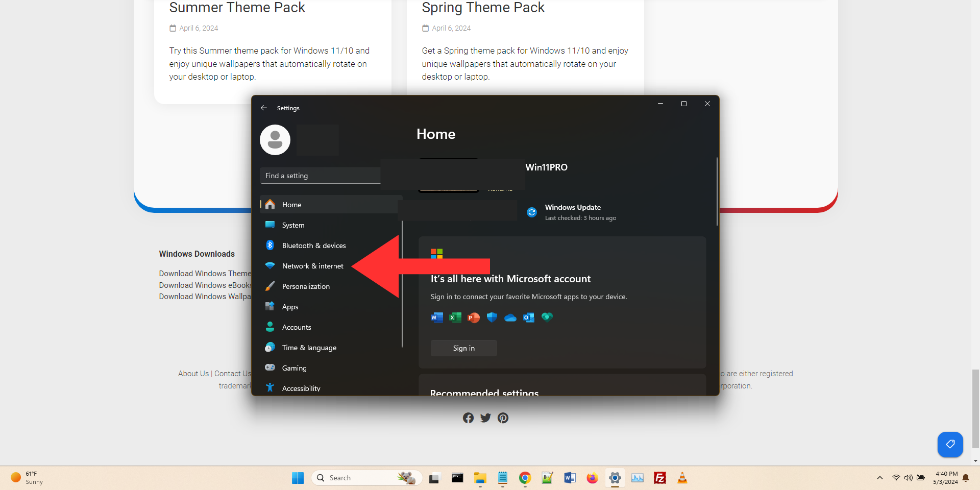Open Google Chrome from taskbar
Viewport: 980px width, 490px height.
(x=525, y=478)
